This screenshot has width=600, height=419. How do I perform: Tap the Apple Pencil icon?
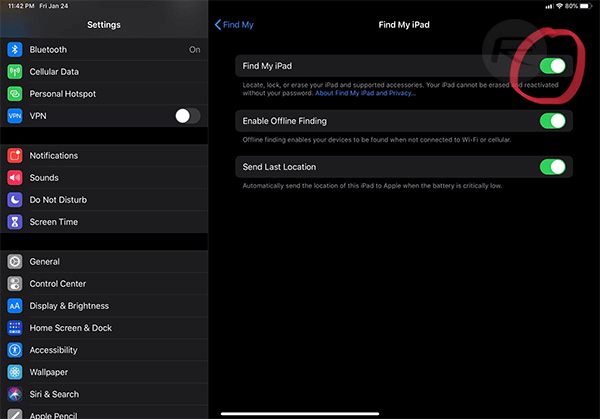[x=15, y=414]
